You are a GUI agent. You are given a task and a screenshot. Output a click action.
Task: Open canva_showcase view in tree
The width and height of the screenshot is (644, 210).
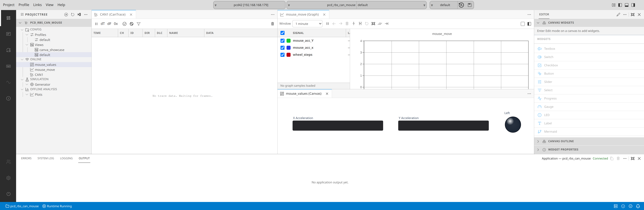[x=52, y=50]
